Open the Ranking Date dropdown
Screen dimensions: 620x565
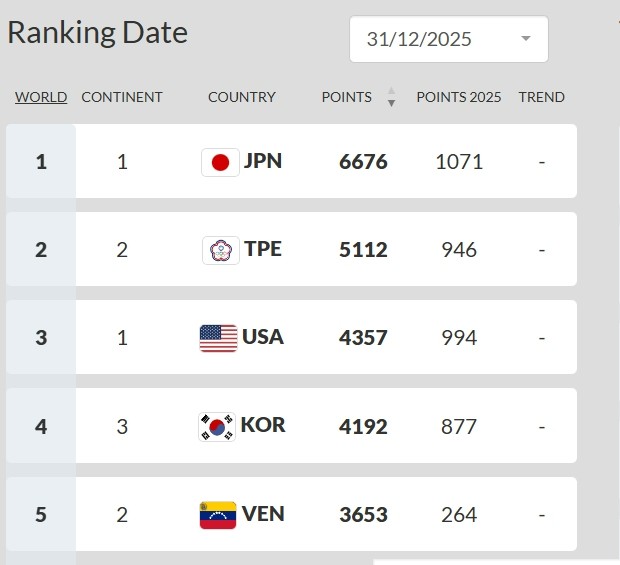pos(448,40)
